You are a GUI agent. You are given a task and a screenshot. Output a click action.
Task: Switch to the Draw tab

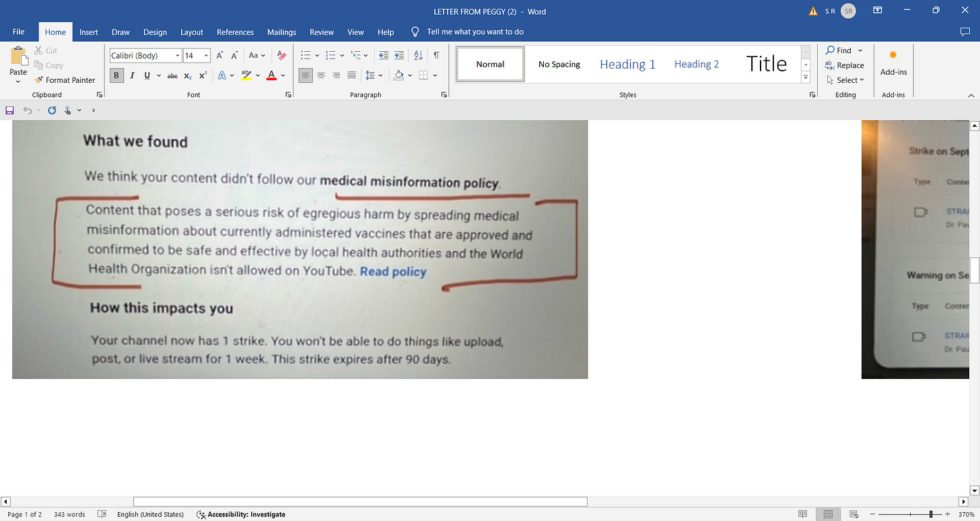click(120, 32)
